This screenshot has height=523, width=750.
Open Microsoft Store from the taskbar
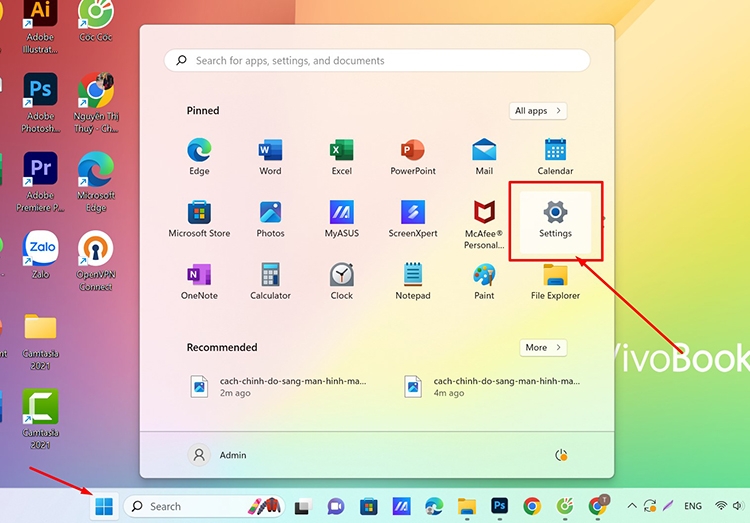click(368, 506)
